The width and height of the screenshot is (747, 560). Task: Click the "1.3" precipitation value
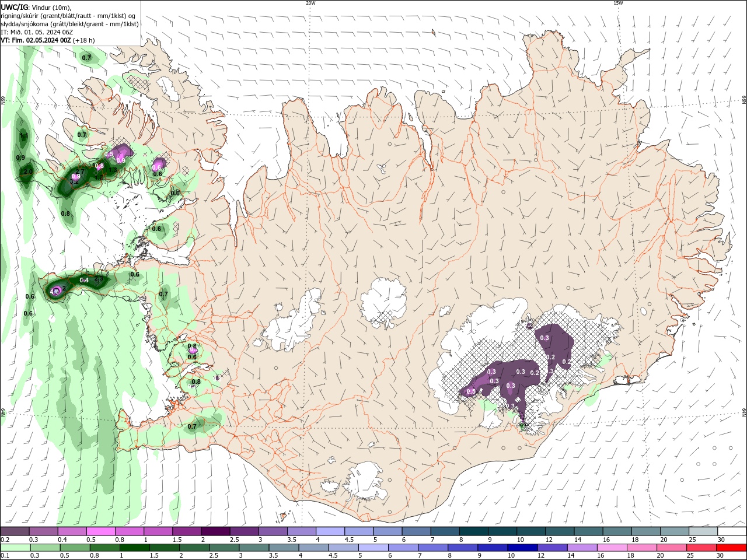(x=113, y=170)
